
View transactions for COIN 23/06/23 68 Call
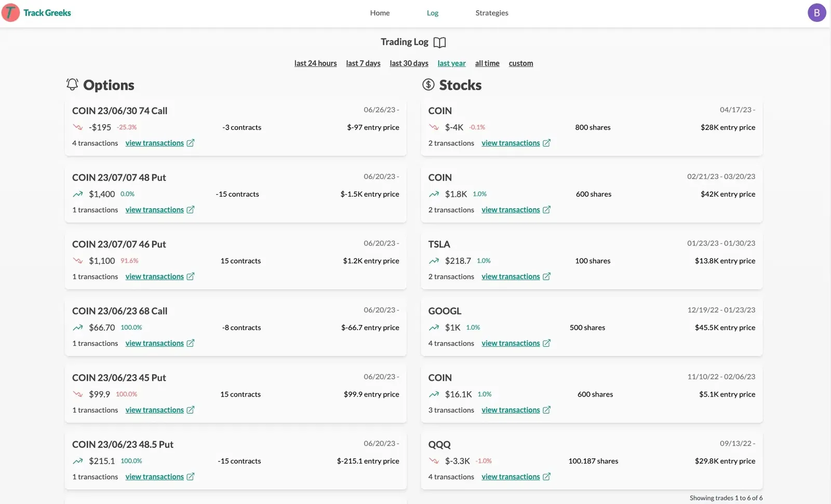[x=155, y=343]
